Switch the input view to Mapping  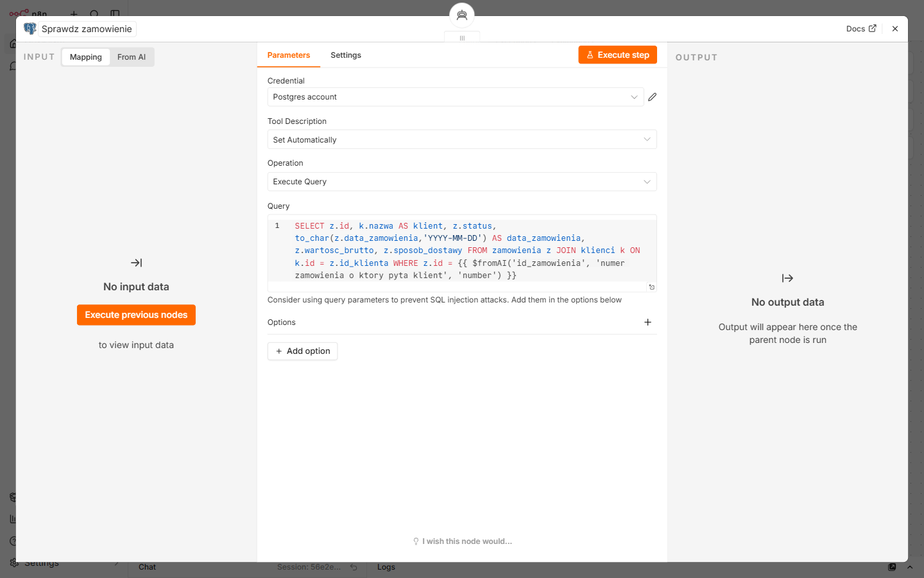[86, 57]
